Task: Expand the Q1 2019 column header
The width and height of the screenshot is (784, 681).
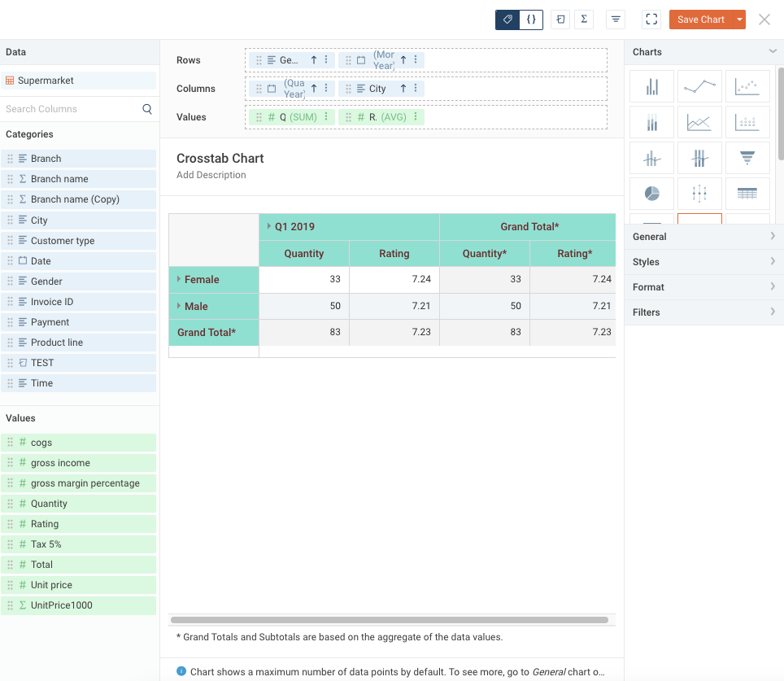Action: [269, 226]
